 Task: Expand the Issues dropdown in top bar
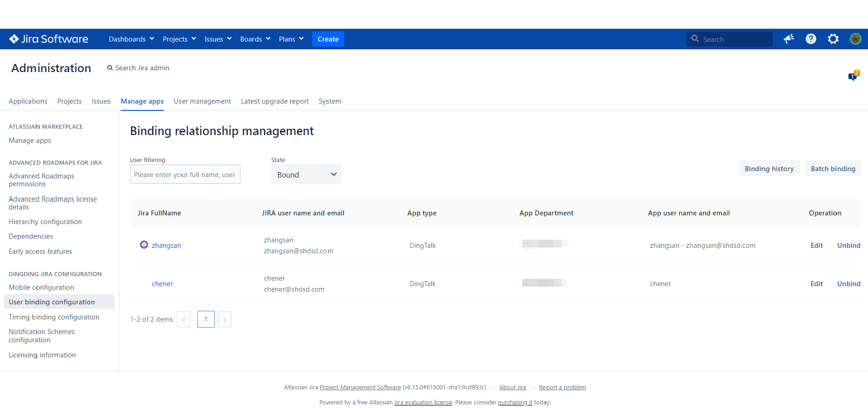pos(218,39)
